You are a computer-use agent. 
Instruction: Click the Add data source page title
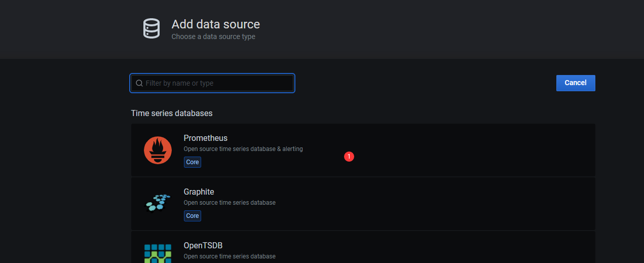pyautogui.click(x=216, y=24)
